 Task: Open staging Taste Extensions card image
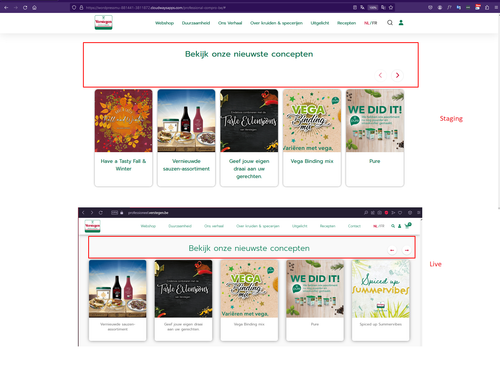tap(249, 121)
